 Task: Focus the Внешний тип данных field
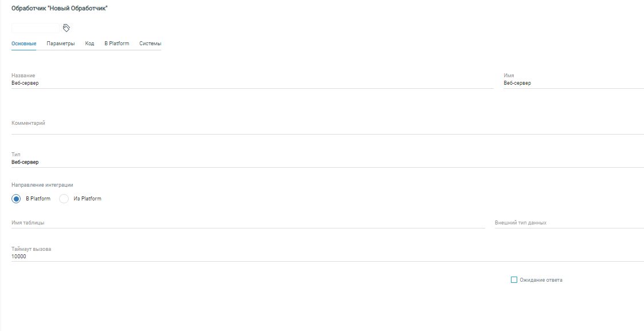coord(568,222)
